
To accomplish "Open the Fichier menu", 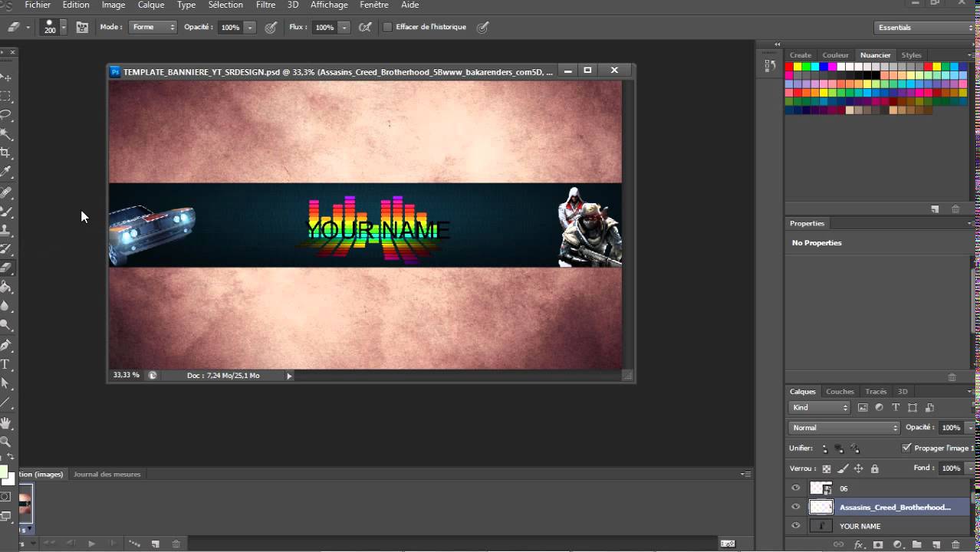I will (38, 5).
